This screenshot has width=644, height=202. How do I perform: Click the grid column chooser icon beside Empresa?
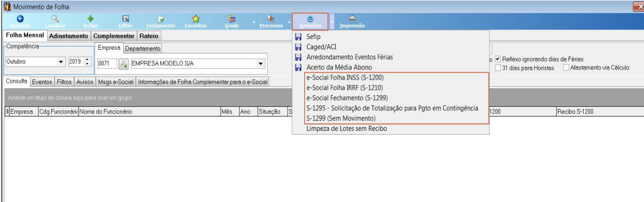coord(6,112)
